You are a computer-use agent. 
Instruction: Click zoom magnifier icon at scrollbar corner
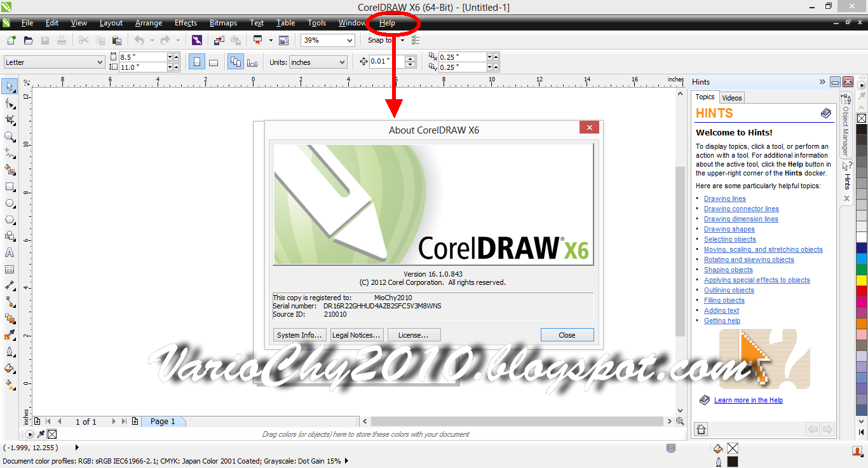pos(680,421)
